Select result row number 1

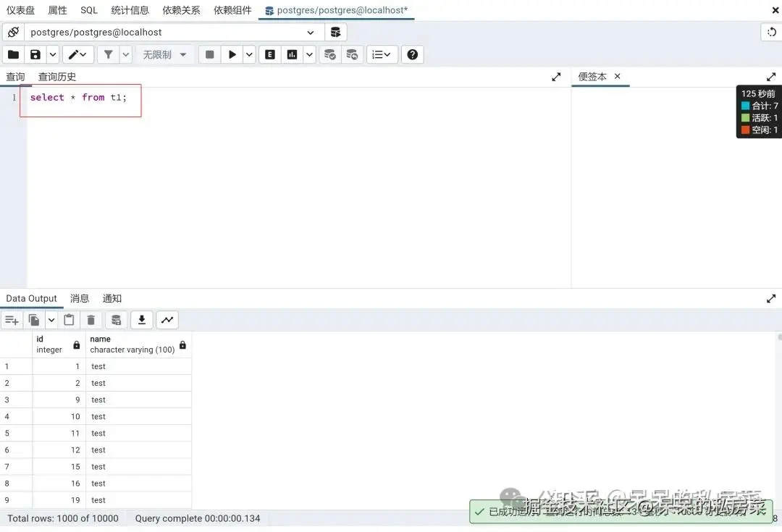click(16, 366)
